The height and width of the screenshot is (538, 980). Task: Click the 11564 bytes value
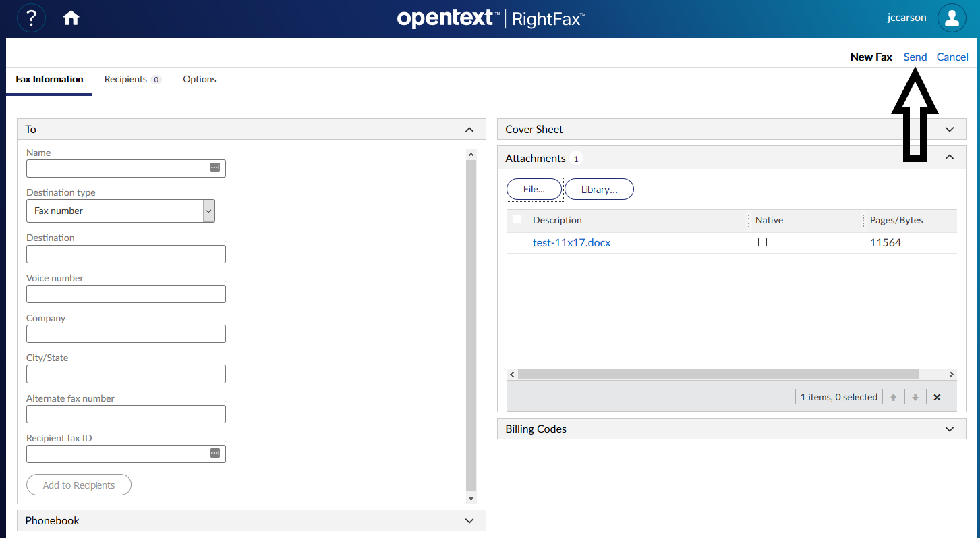click(886, 242)
